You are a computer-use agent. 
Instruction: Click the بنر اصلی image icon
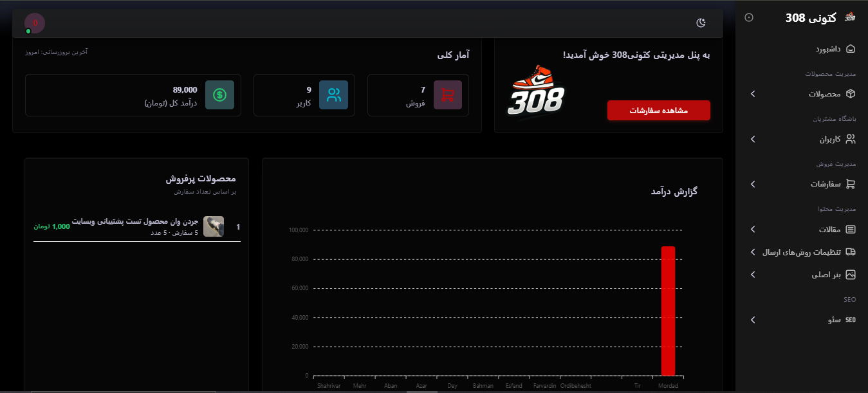tap(851, 275)
